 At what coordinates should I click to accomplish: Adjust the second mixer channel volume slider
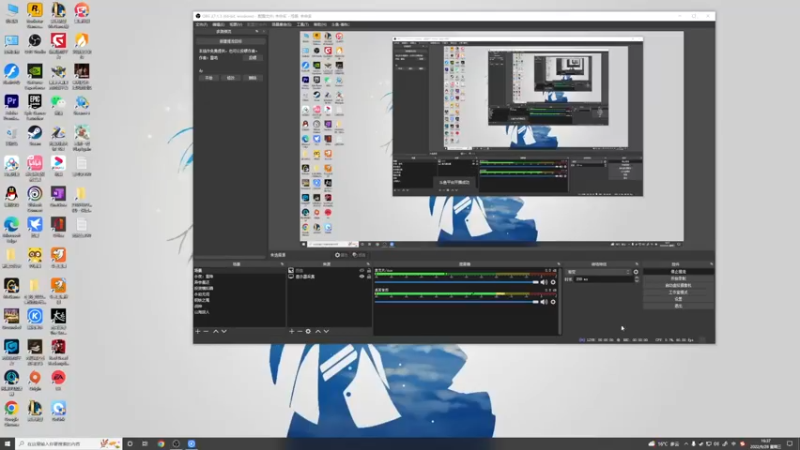457,302
